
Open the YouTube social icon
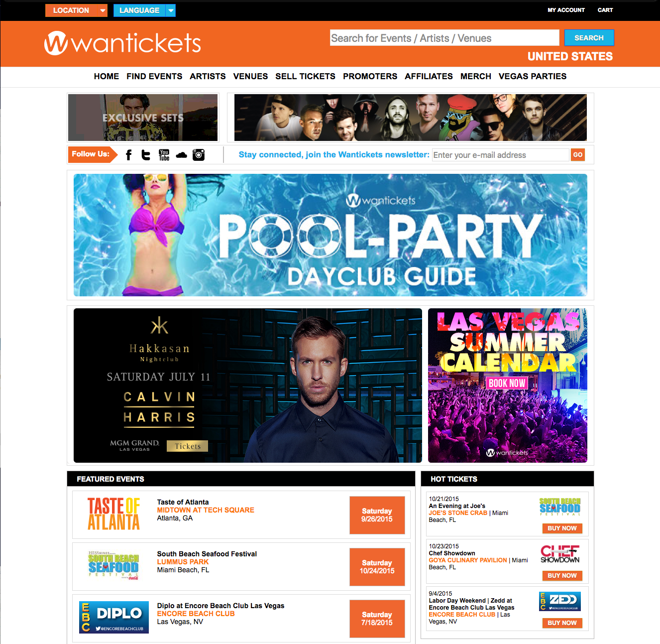(164, 155)
